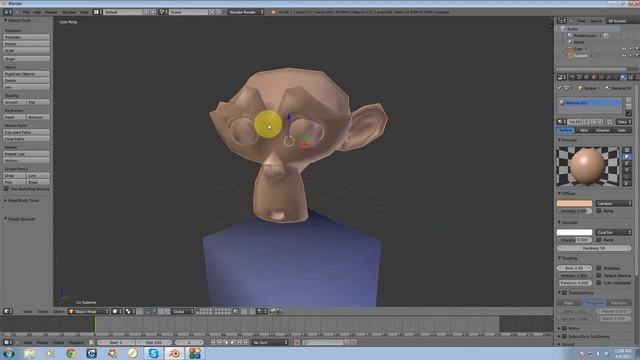Click the Repeat Last button
This screenshot has width=640, height=360.
(x=27, y=154)
